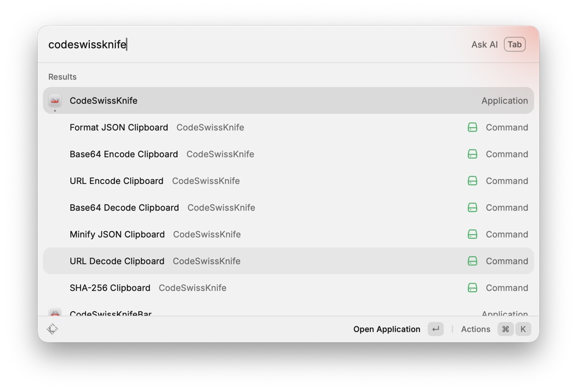The height and width of the screenshot is (392, 577).
Task: Click the Tab key badge
Action: 515,44
